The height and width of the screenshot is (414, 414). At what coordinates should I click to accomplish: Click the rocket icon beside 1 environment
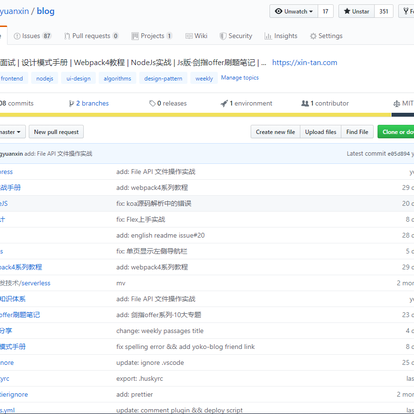(x=224, y=103)
